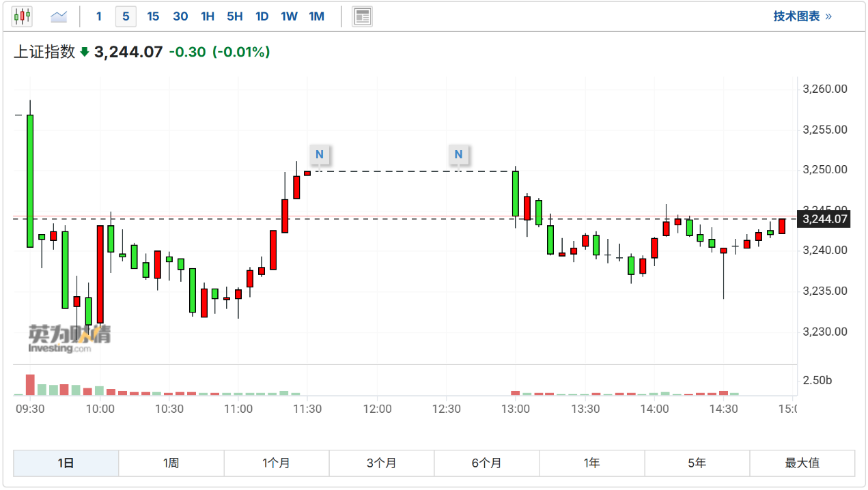Click the first N news marker
Screen dimensions: 868x490
[x=319, y=154]
